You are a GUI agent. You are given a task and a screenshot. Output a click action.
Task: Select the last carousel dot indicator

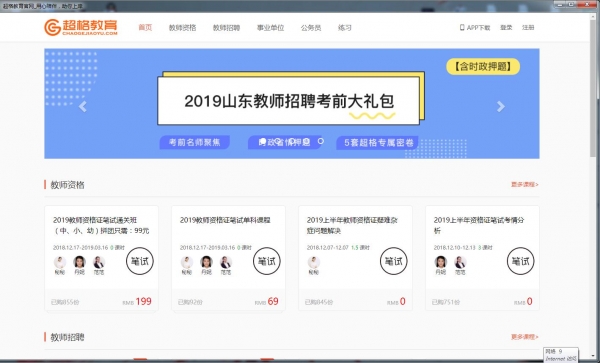tap(321, 141)
